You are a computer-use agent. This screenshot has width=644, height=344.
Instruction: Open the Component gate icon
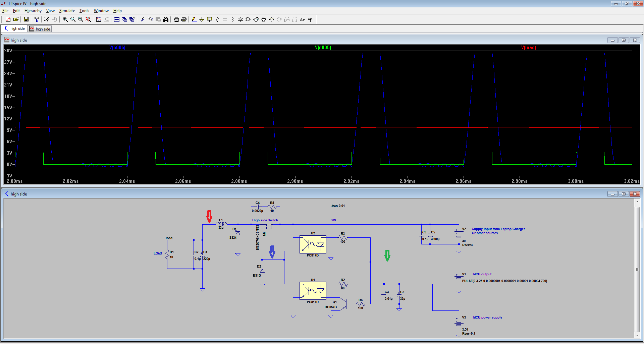[248, 19]
